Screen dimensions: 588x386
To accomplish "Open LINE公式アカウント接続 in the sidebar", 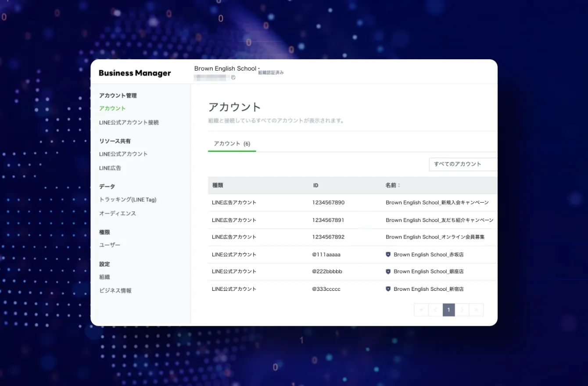I will coord(129,122).
